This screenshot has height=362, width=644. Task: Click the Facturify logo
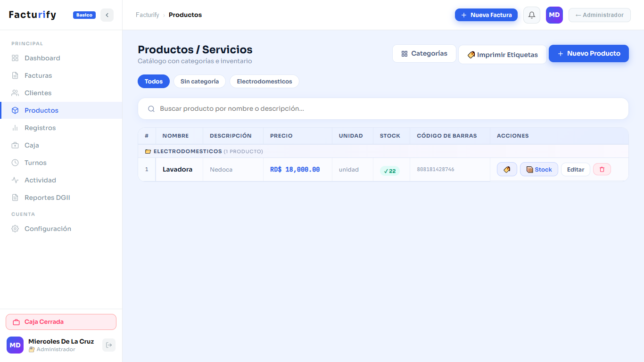tap(33, 15)
